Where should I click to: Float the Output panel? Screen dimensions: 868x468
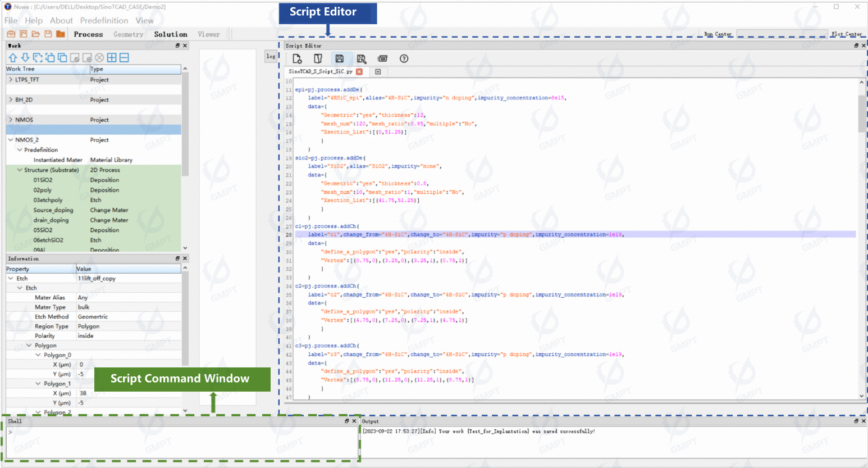tap(857, 421)
